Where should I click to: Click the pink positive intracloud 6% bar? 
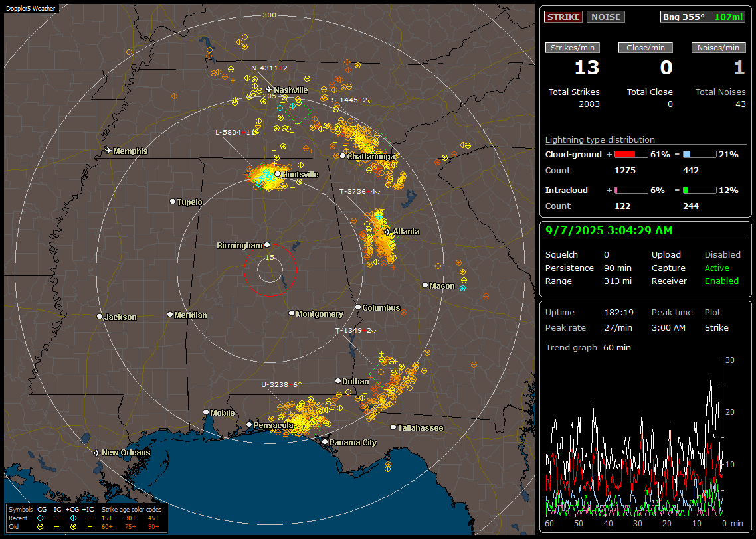631,191
